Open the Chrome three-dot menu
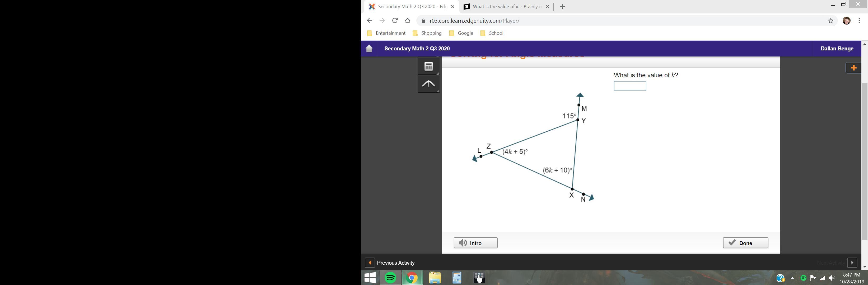 (x=859, y=21)
